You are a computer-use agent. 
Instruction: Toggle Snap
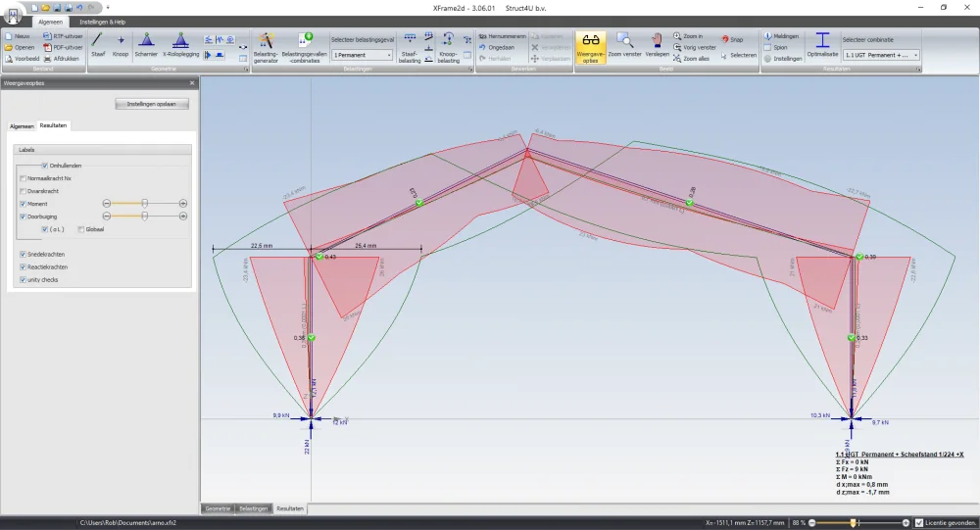[x=732, y=39]
